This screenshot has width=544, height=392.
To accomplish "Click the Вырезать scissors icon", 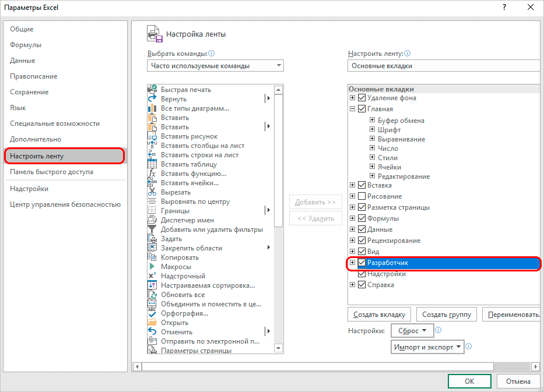I will coord(152,192).
